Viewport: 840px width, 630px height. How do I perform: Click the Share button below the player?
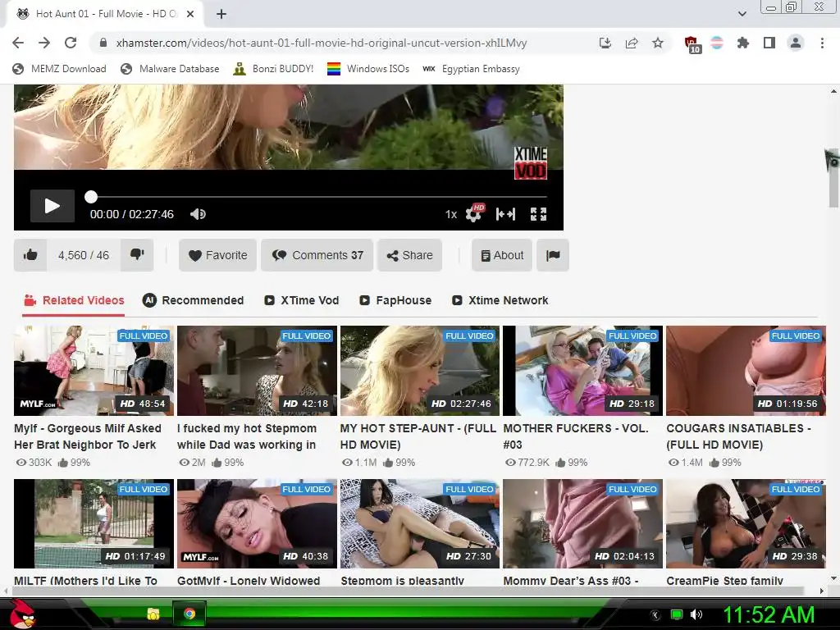point(410,255)
